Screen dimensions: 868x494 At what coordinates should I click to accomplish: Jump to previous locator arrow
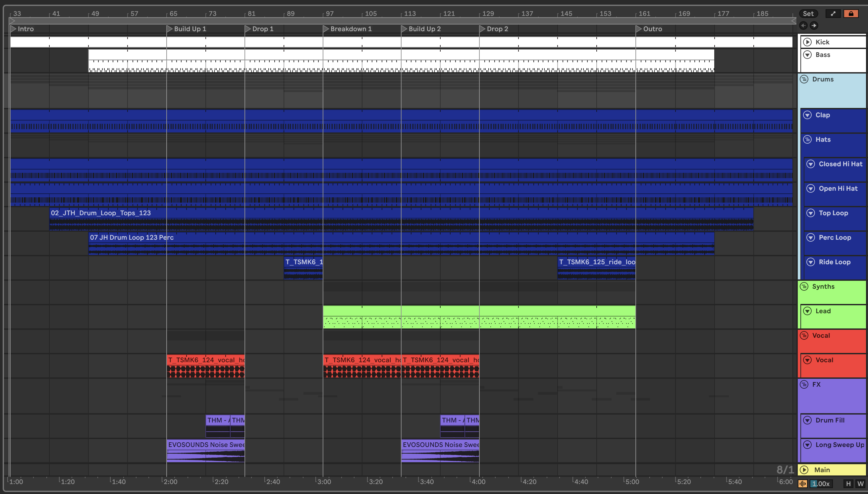coord(803,25)
